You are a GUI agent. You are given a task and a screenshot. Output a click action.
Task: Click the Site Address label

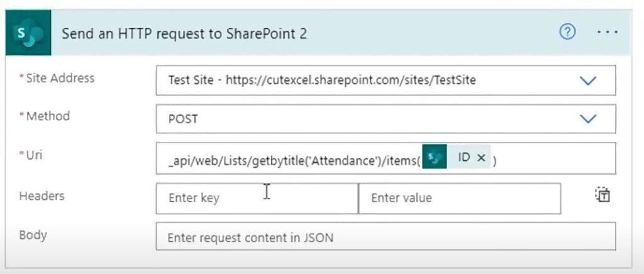[57, 78]
